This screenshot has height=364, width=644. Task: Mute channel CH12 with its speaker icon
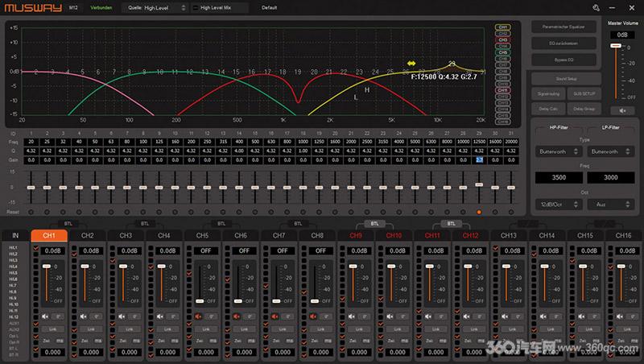pyautogui.click(x=466, y=316)
